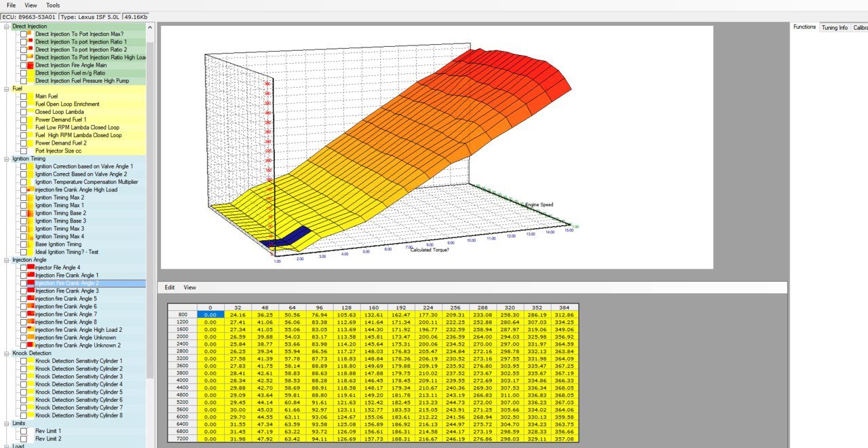
Task: Click the 384 column header in table
Action: (565, 307)
